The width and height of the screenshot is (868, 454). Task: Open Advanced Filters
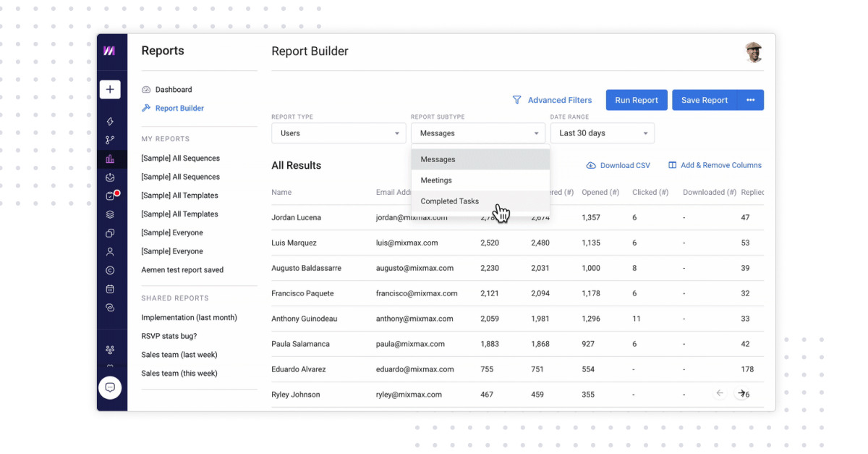pos(552,101)
